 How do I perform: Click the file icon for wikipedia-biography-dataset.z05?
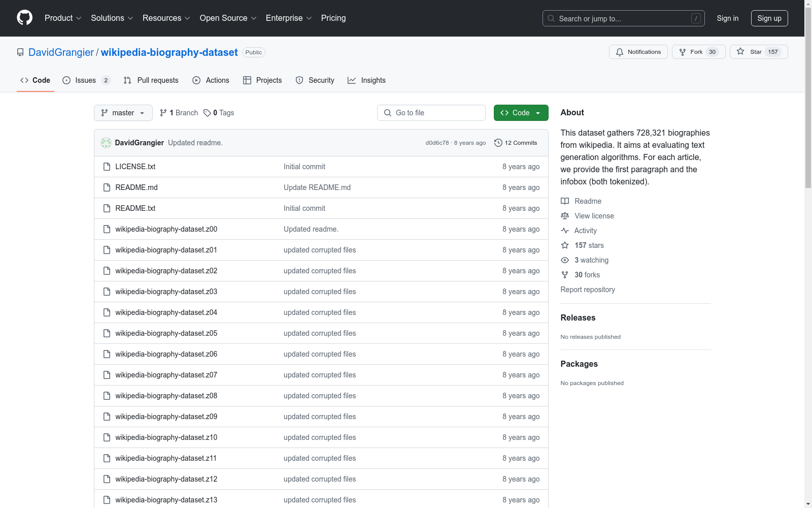pos(107,333)
